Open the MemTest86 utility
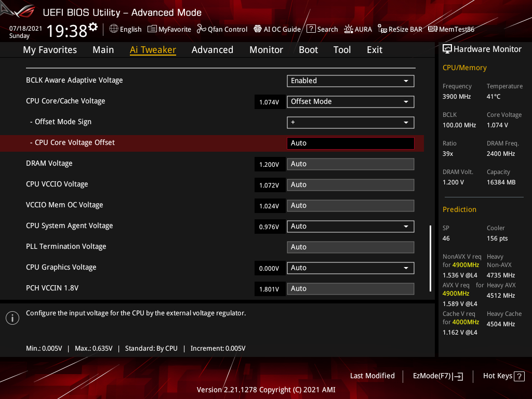This screenshot has height=399, width=532. [x=451, y=29]
